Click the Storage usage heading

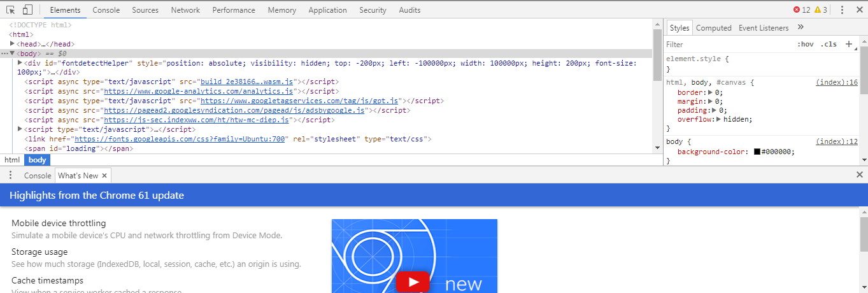[x=39, y=252]
